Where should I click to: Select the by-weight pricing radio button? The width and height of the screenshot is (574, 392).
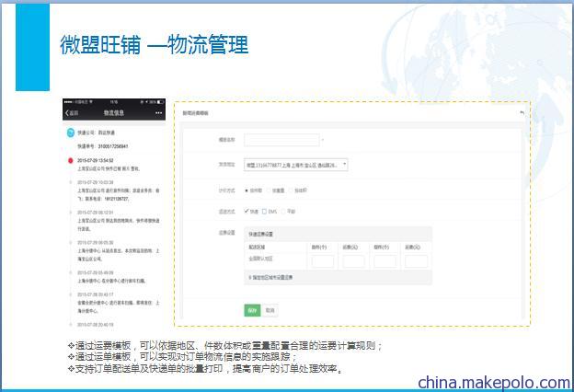pyautogui.click(x=269, y=190)
